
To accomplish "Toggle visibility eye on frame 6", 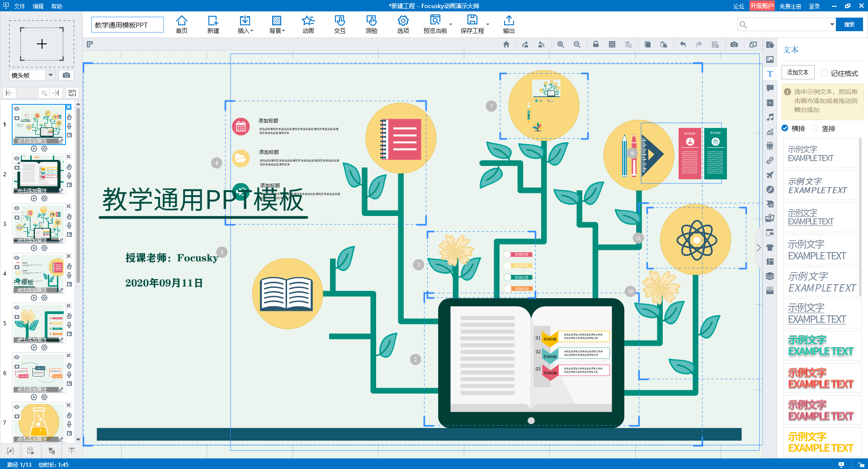I will point(17,357).
